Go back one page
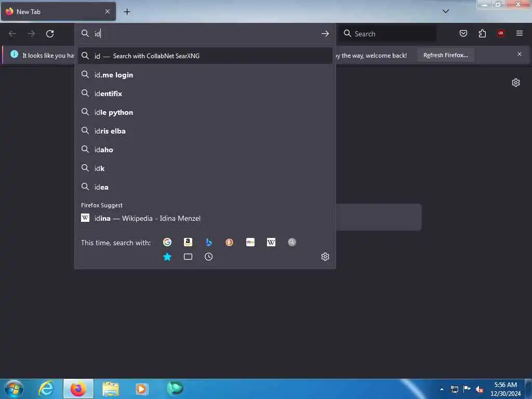Viewport: 532px width, 399px height. click(x=12, y=34)
